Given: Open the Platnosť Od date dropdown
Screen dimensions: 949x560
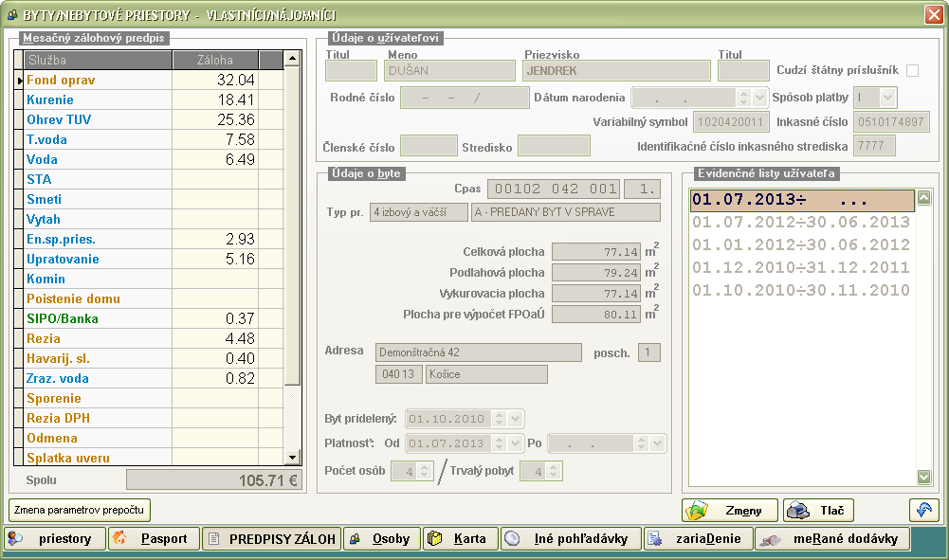Looking at the screenshot, I should point(515,443).
